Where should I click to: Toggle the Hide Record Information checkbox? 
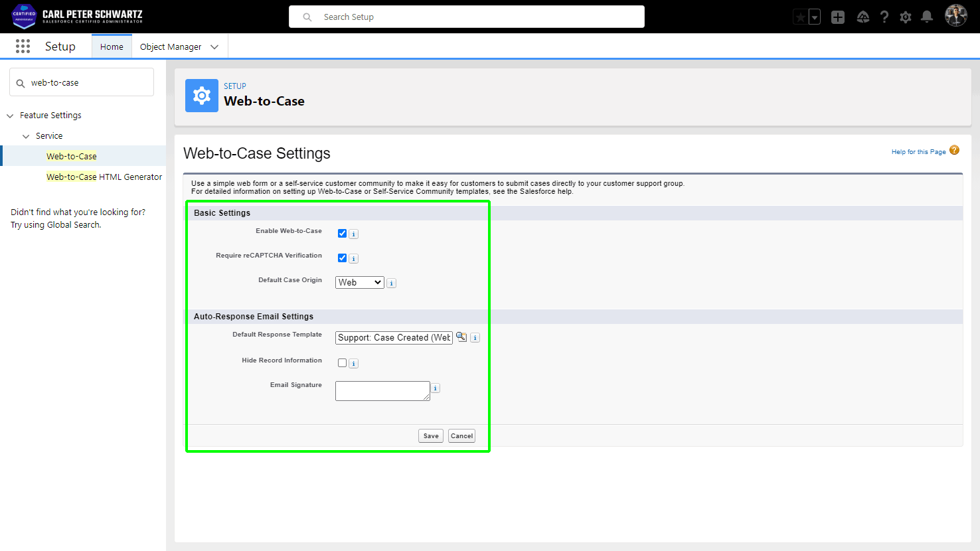tap(342, 362)
